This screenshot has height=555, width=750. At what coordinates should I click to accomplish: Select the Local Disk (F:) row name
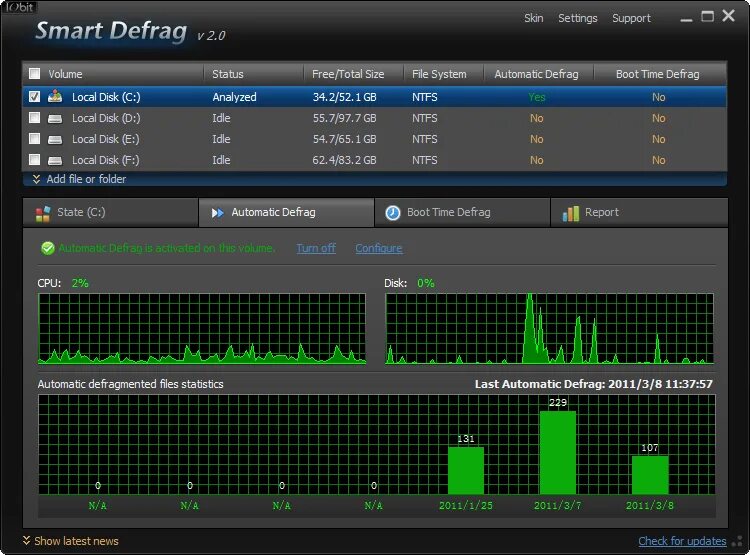click(106, 160)
